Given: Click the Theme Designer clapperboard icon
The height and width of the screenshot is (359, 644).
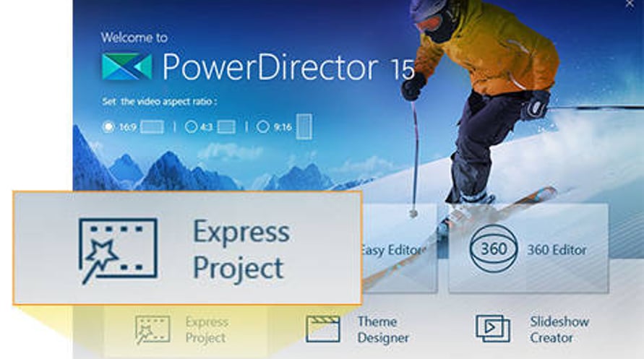Looking at the screenshot, I should [x=323, y=329].
